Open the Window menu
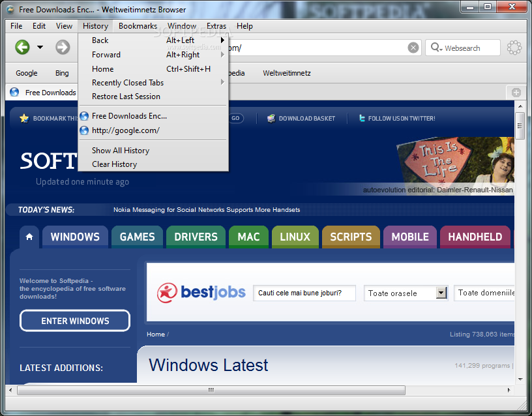This screenshot has height=416, width=532. click(182, 26)
